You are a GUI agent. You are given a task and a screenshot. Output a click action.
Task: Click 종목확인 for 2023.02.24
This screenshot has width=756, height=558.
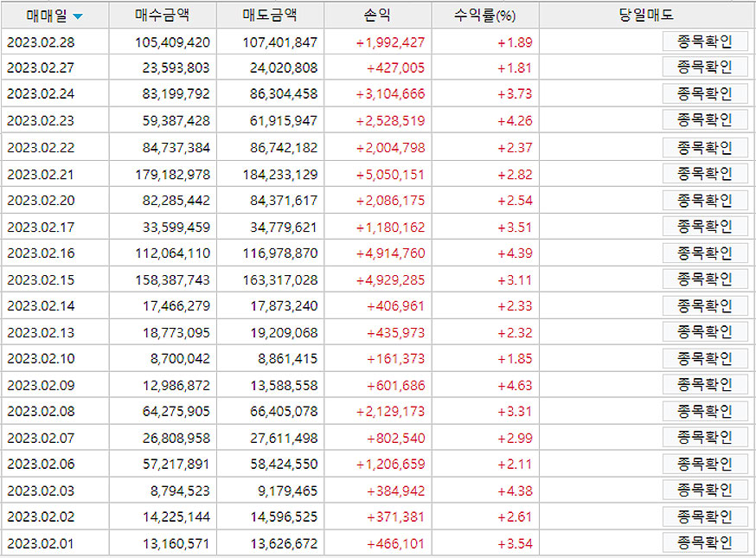pos(705,93)
